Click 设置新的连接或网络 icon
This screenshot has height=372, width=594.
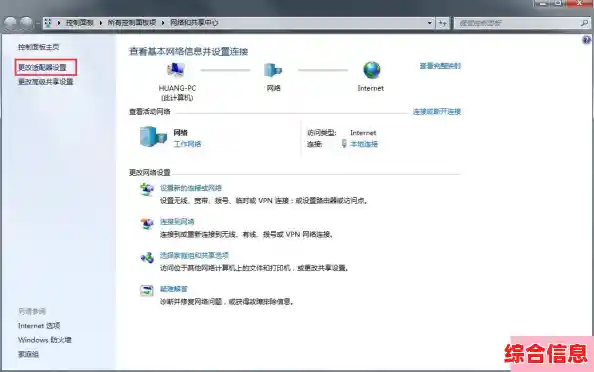click(147, 189)
